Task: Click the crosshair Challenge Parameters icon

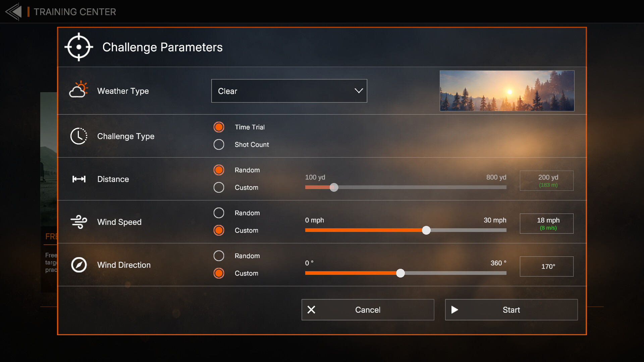Action: point(79,47)
